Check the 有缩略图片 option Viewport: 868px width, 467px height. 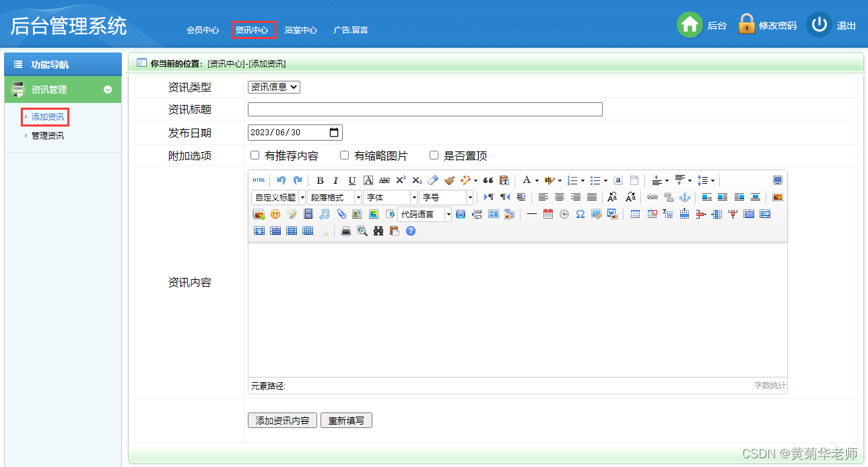click(344, 155)
